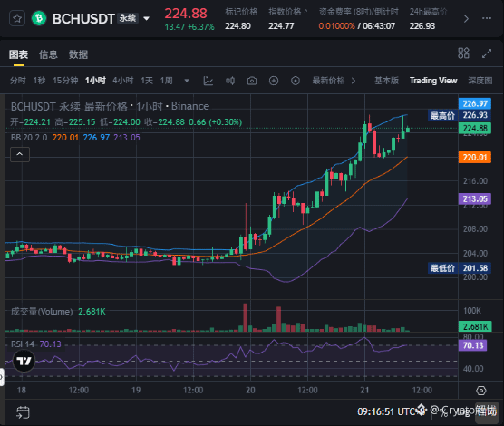This screenshot has height=426, width=504.
Task: Click the 资金费率 0.01000% funding rate
Action: (x=358, y=19)
